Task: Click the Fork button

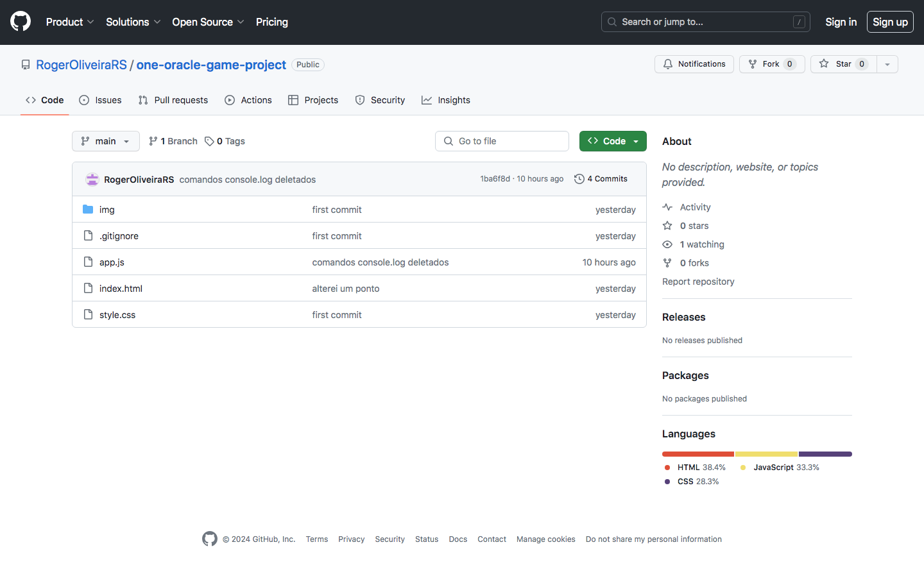Action: pyautogui.click(x=772, y=64)
